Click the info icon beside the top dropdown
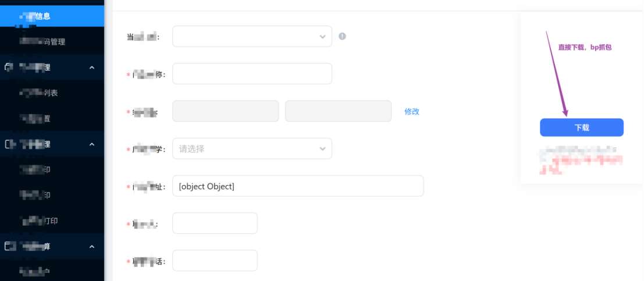The width and height of the screenshot is (644, 281). [x=342, y=36]
